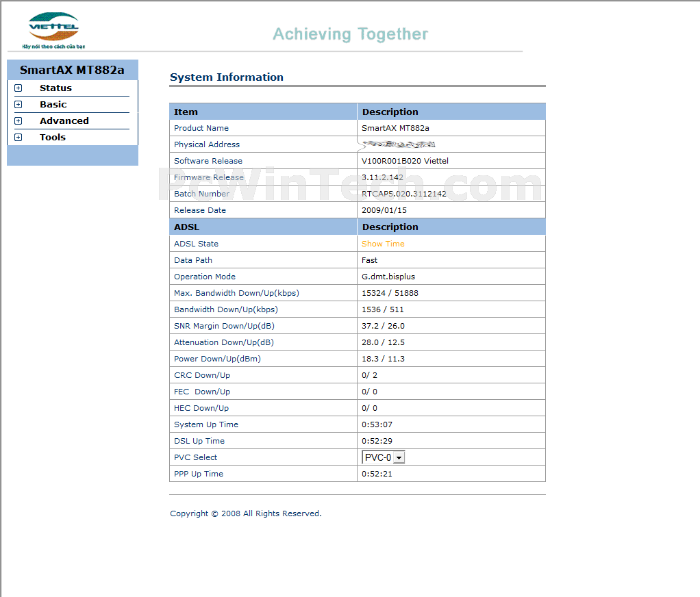
Task: Click the G.dmt.bisplus operation mode value
Action: (x=388, y=277)
